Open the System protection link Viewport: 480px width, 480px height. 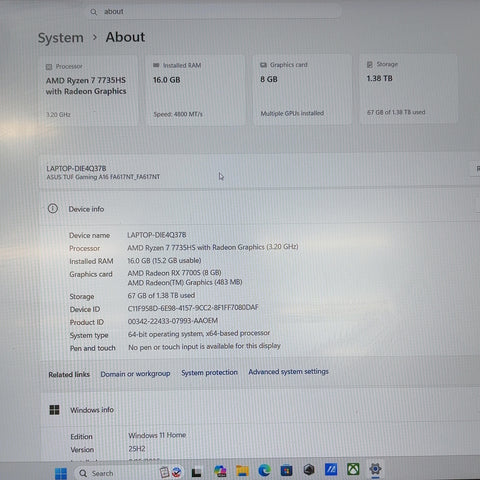(x=209, y=372)
